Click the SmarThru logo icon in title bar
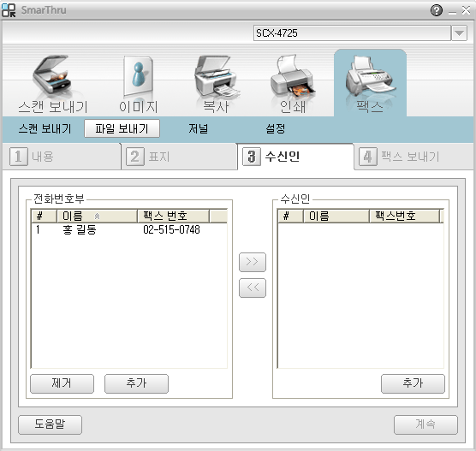This screenshot has width=476, height=451. tap(9, 10)
